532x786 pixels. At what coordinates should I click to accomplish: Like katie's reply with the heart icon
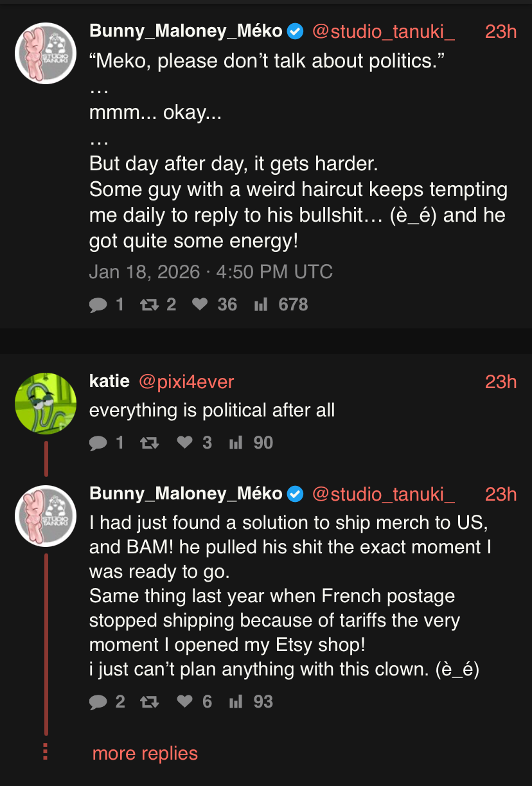coord(185,443)
